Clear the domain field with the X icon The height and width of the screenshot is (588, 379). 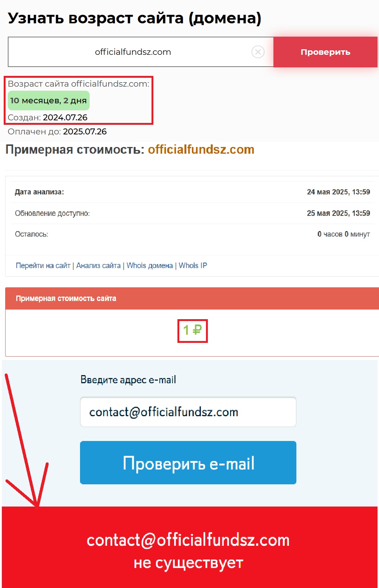(x=258, y=52)
